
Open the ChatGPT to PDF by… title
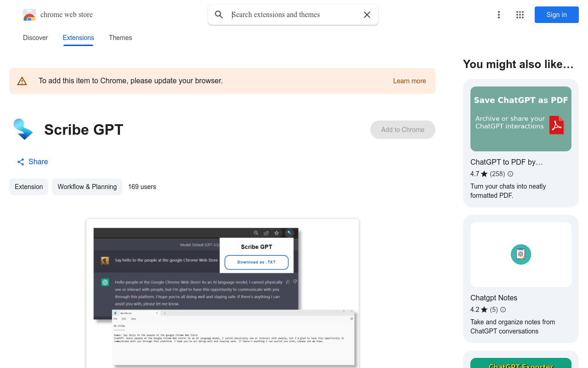click(507, 162)
